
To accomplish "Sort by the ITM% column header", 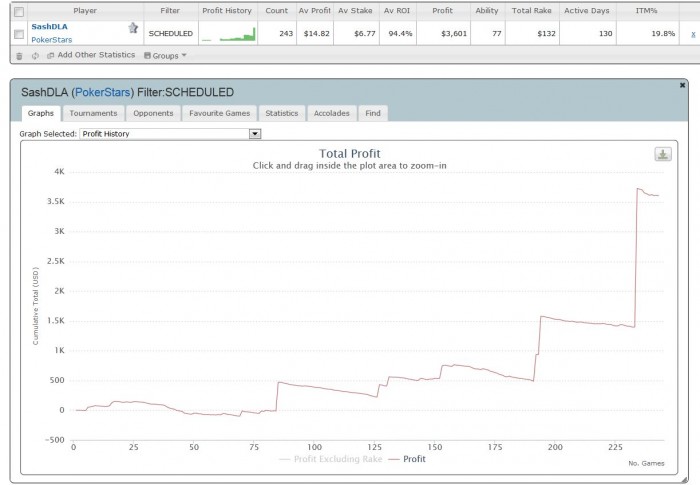I will tap(646, 11).
